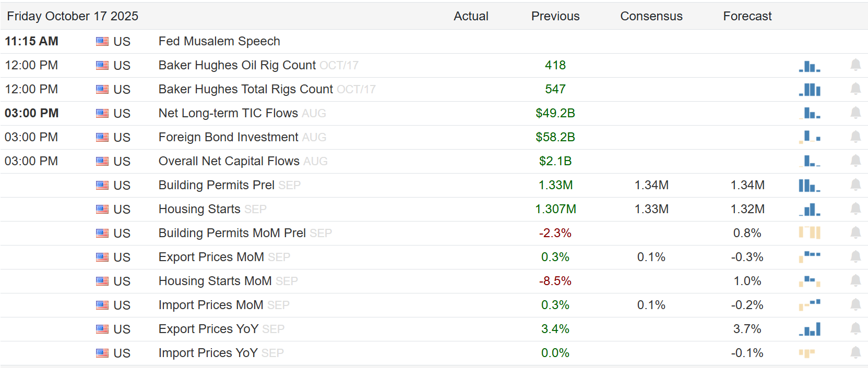
Task: Open Fed Musalem Speech event
Action: [x=219, y=41]
